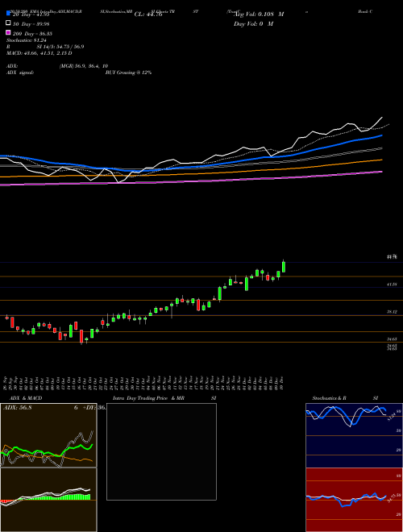The width and height of the screenshot is (403, 532).
Task: Select the Stochastics: 81.24 readout
Action: point(27,40)
